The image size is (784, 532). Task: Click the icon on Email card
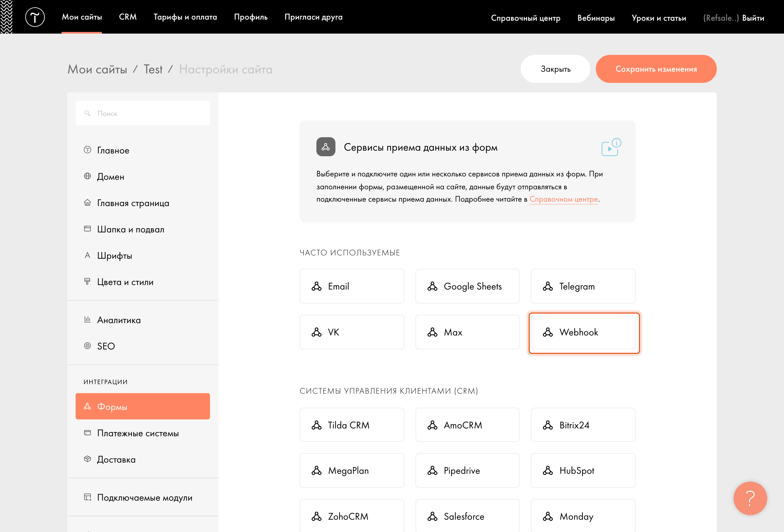point(316,286)
